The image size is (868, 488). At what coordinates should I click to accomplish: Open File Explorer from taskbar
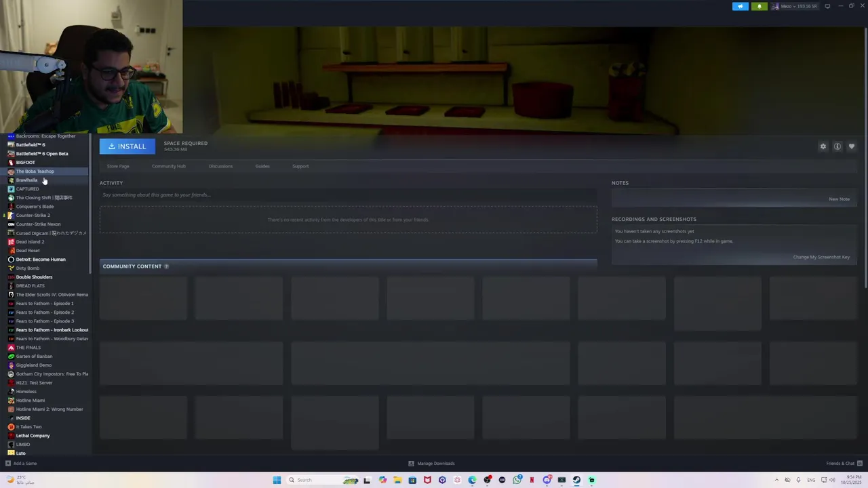[397, 480]
